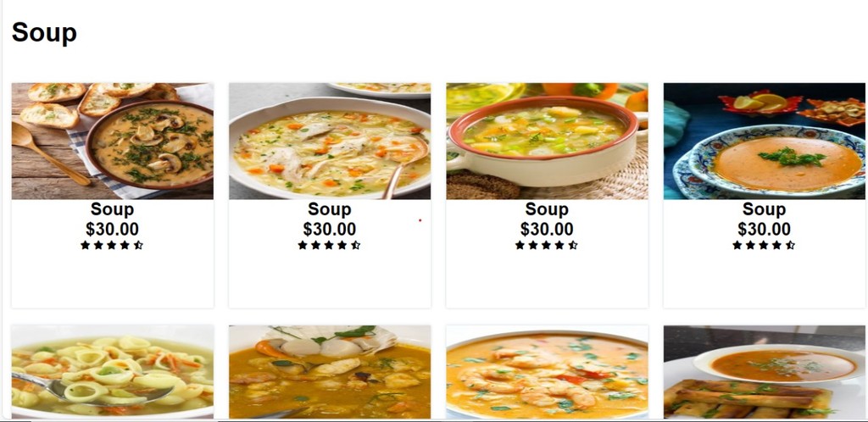Click the Soup title below mushroom soup
This screenshot has width=868, height=422.
pos(113,209)
